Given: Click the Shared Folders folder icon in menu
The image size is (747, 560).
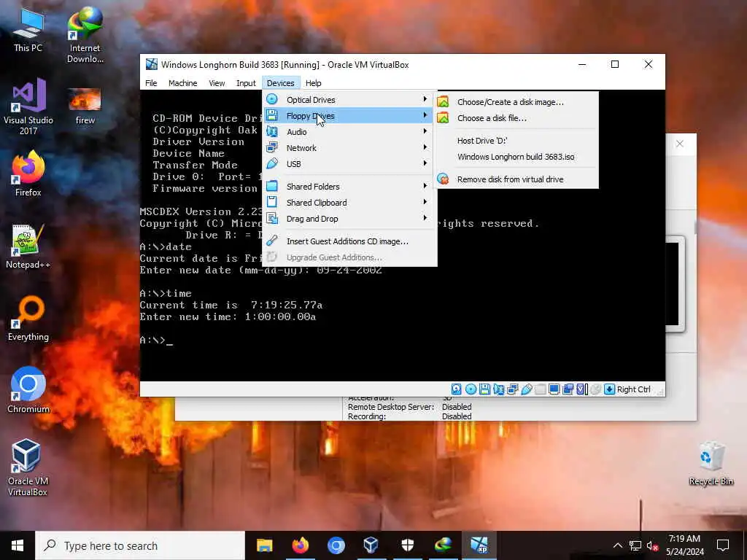Looking at the screenshot, I should tap(272, 186).
